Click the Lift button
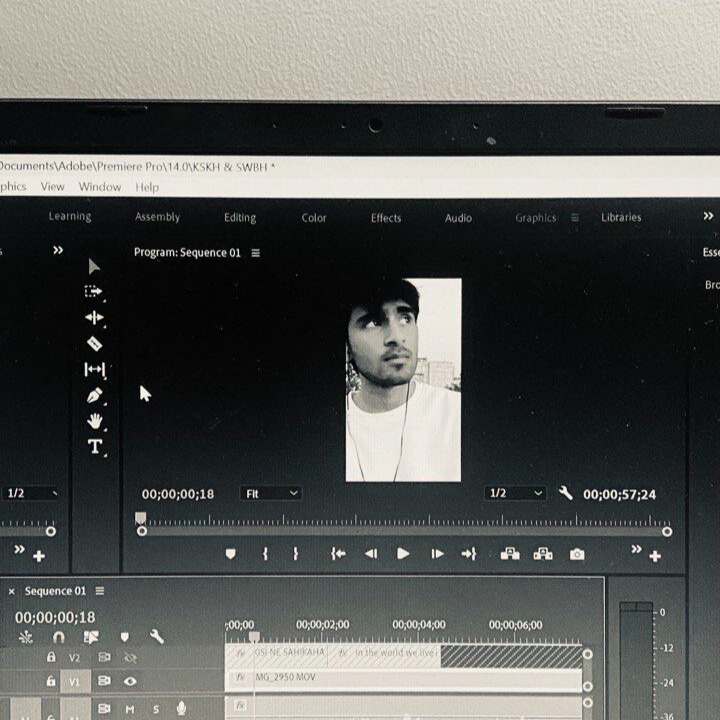The image size is (720, 720). (510, 554)
